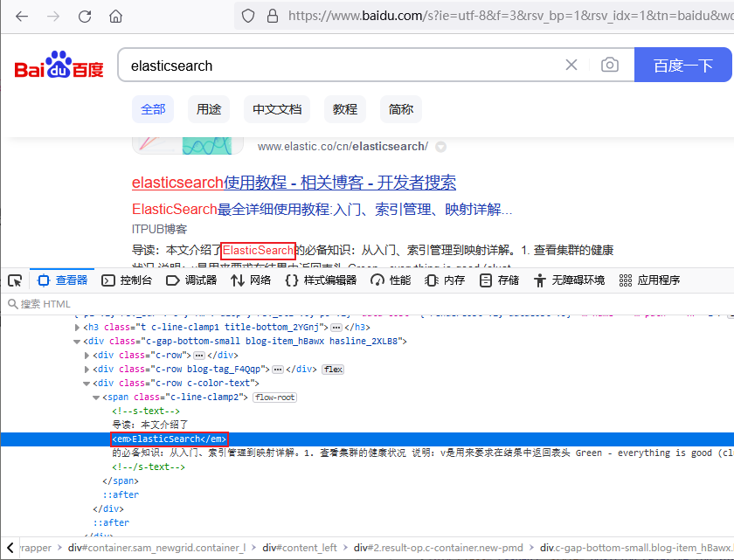Select the 简称 filter tab

[401, 109]
